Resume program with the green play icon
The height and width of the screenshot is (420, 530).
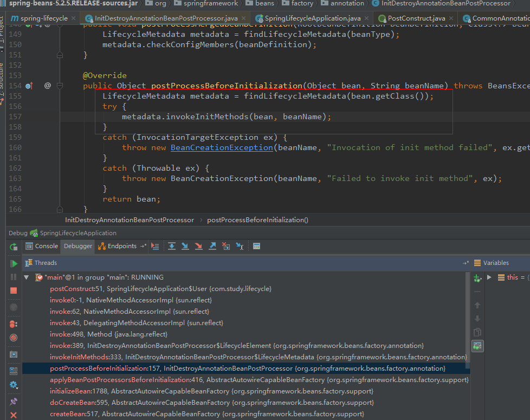tap(14, 263)
